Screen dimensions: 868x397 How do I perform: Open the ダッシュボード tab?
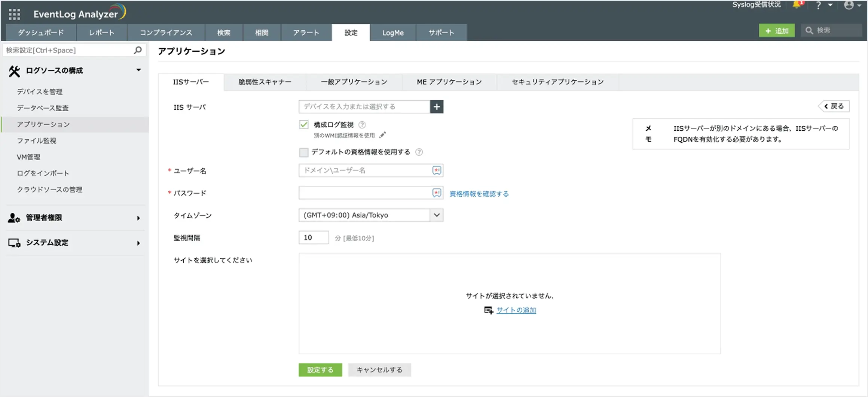[41, 33]
